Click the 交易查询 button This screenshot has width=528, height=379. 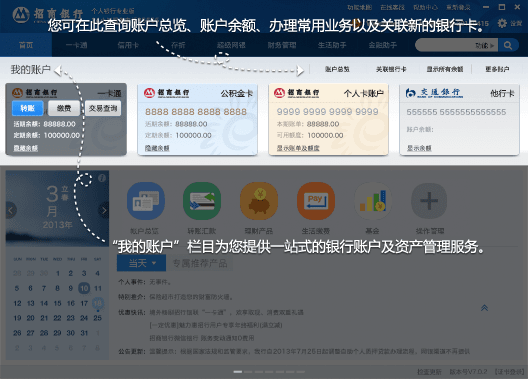coord(103,108)
